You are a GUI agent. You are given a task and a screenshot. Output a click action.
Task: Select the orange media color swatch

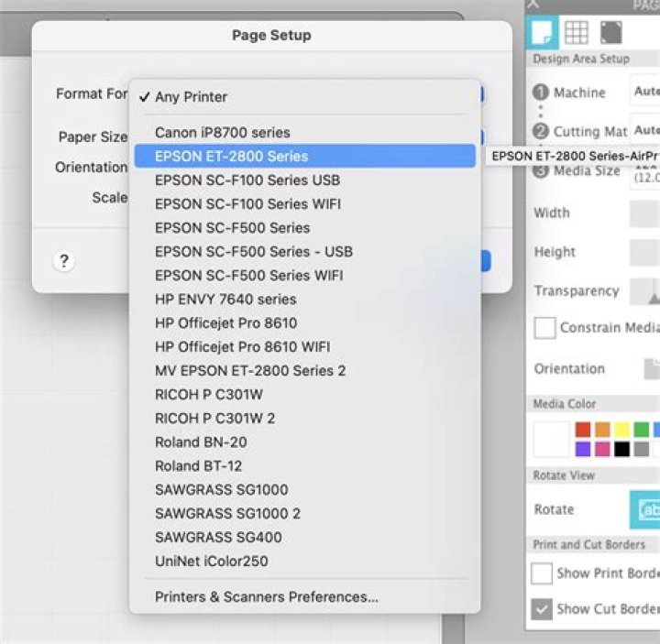coord(602,430)
